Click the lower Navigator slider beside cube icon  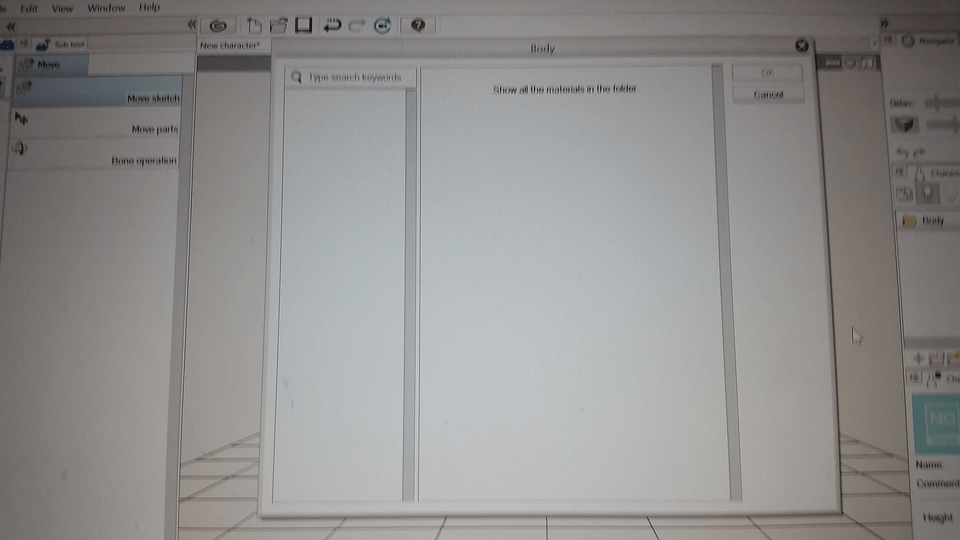[x=943, y=125]
